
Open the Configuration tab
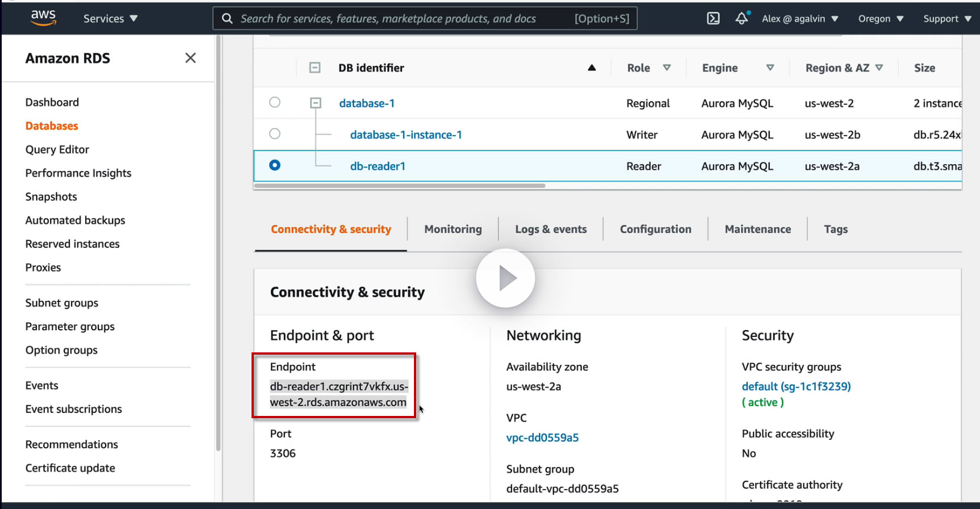coord(655,229)
